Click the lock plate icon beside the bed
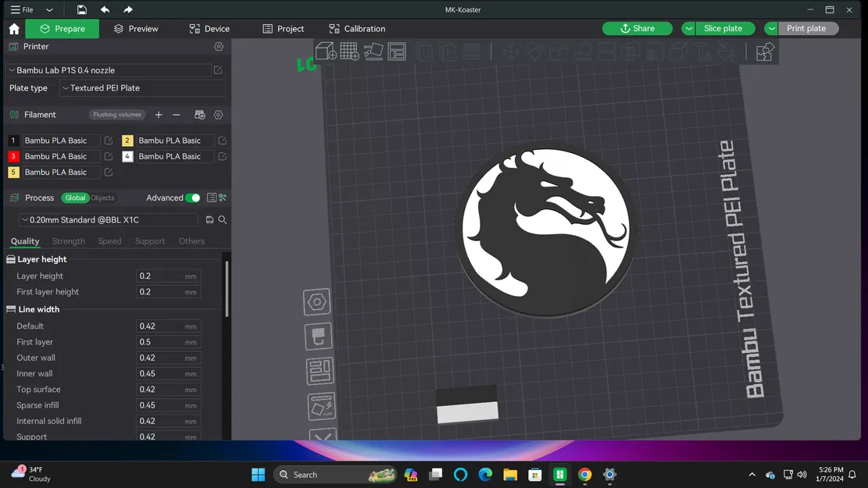This screenshot has width=868, height=488. 317,336
